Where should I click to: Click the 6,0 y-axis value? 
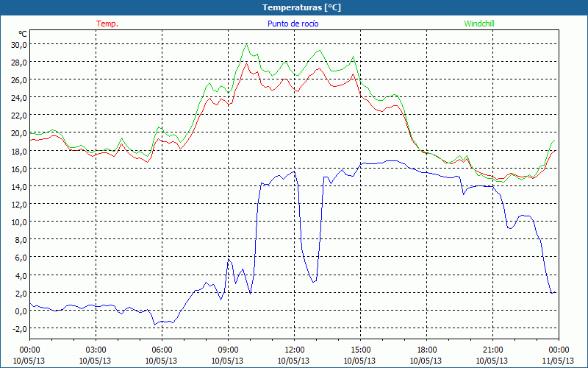(21, 258)
